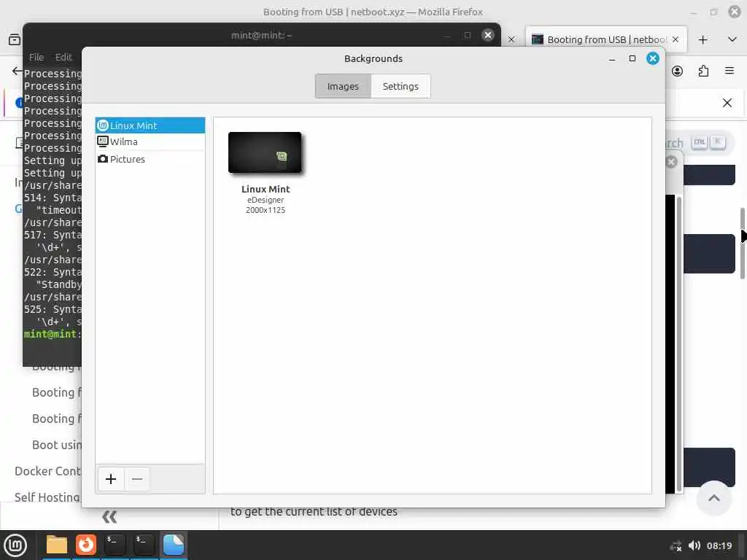Switch to the Images tab

point(343,86)
